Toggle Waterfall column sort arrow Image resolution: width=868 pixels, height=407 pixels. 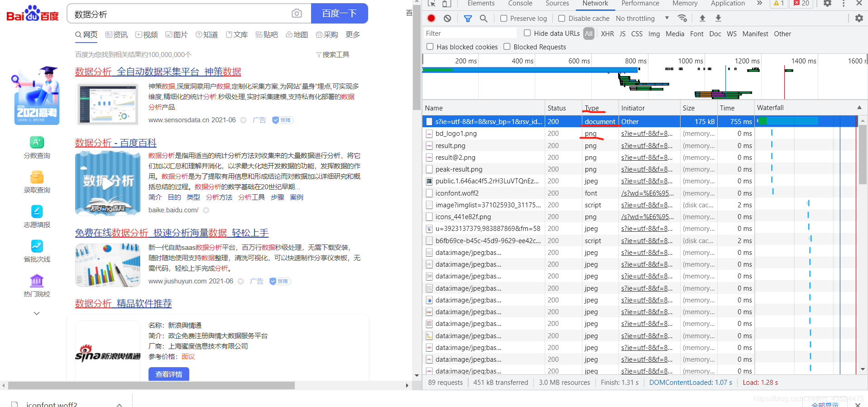(859, 108)
